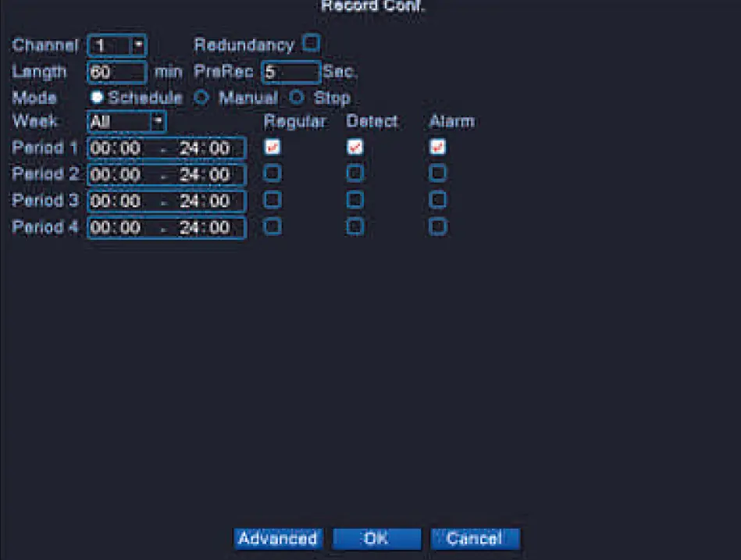Click the Detect column header text

click(x=372, y=122)
